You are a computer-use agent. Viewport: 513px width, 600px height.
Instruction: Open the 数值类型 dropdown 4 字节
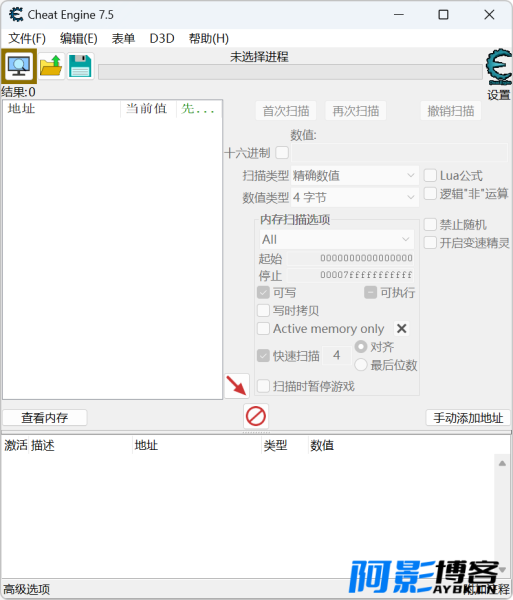coord(355,197)
